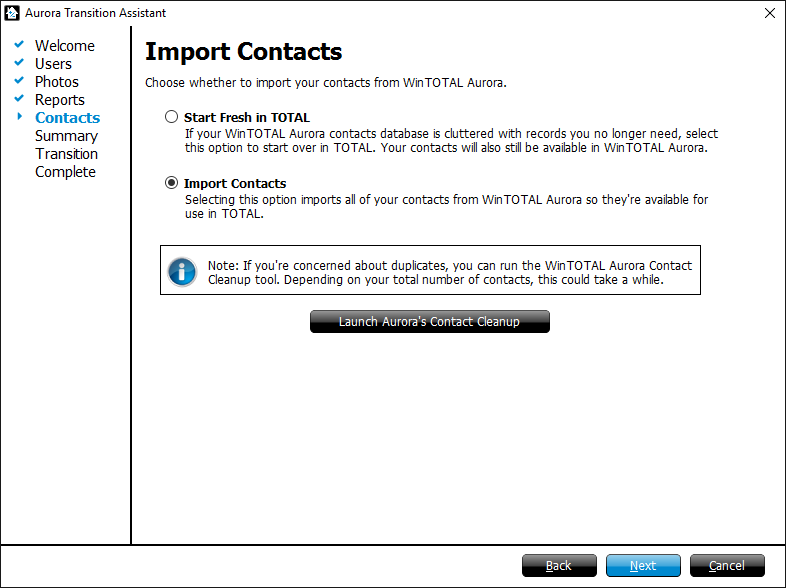The image size is (786, 588).
Task: Click the arrow marker beside Contacts
Action: (19, 117)
